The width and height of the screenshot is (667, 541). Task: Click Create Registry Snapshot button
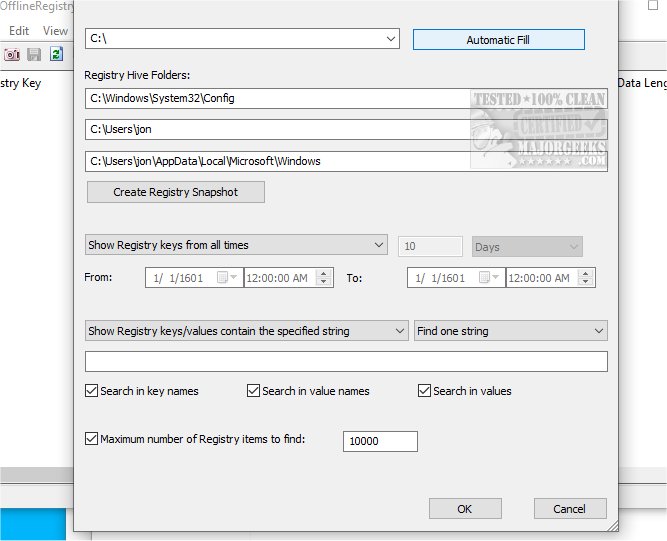pyautogui.click(x=176, y=192)
